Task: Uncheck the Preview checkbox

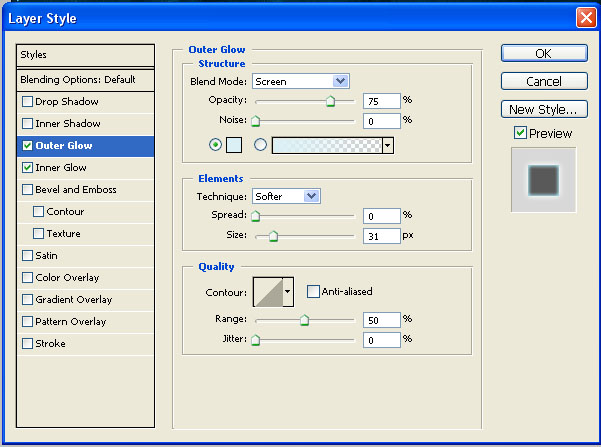Action: tap(520, 133)
